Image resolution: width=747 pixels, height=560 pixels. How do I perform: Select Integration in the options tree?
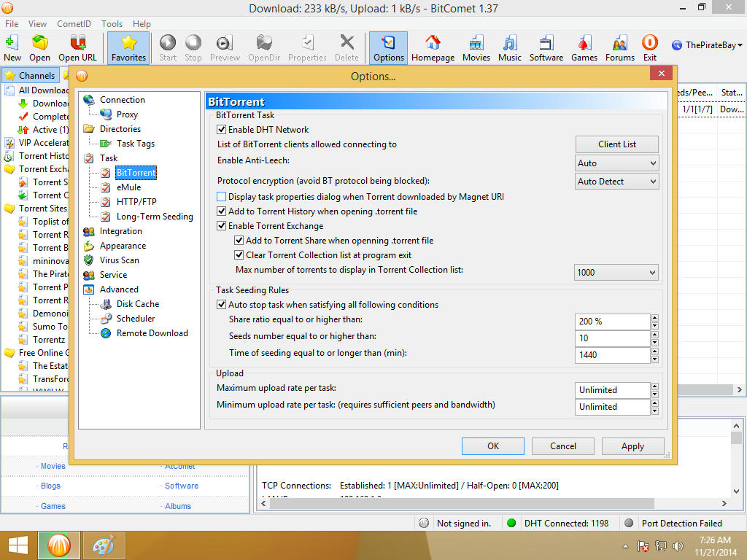point(121,231)
